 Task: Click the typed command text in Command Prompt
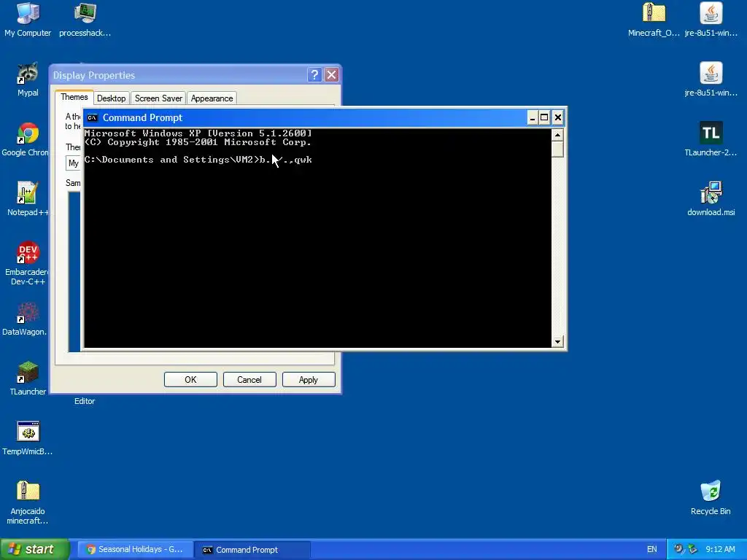[286, 160]
